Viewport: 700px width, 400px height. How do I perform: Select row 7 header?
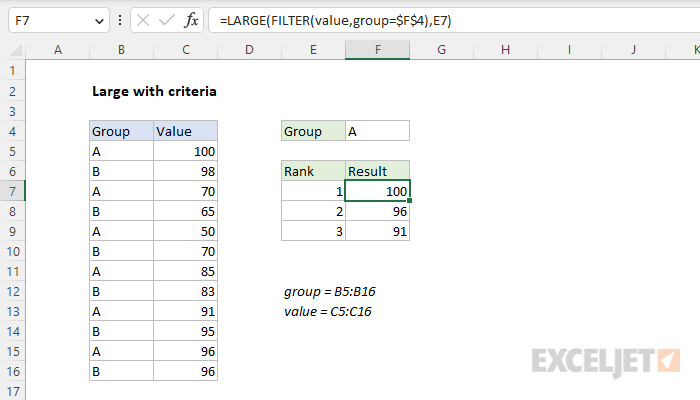tap(12, 192)
